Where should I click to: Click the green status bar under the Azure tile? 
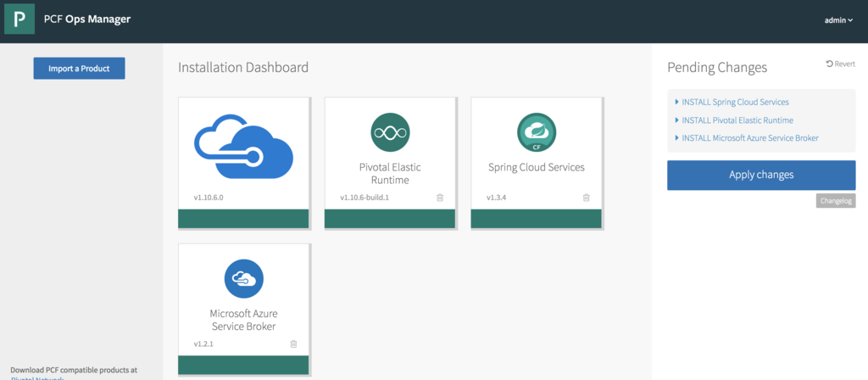243,219
